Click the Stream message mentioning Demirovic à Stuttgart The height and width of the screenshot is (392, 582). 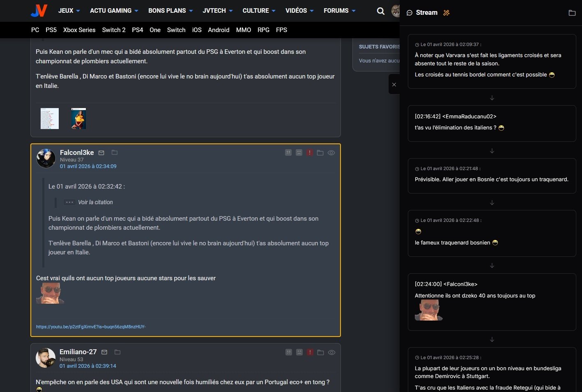click(x=492, y=370)
